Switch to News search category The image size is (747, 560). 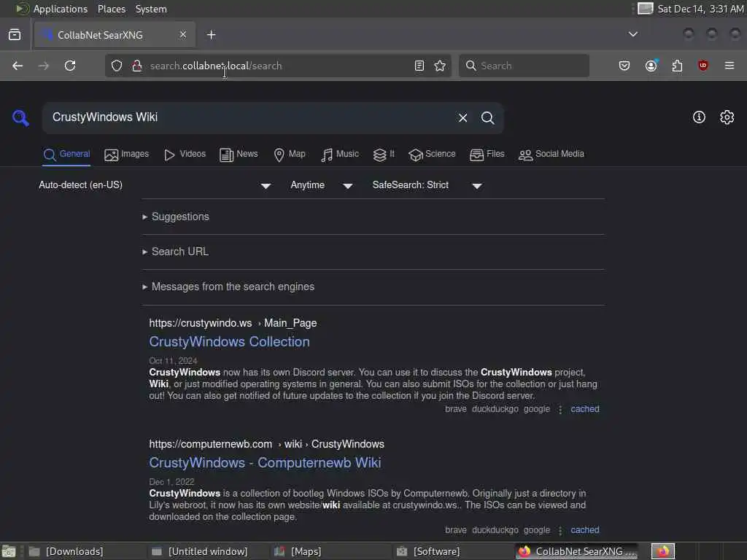point(239,155)
